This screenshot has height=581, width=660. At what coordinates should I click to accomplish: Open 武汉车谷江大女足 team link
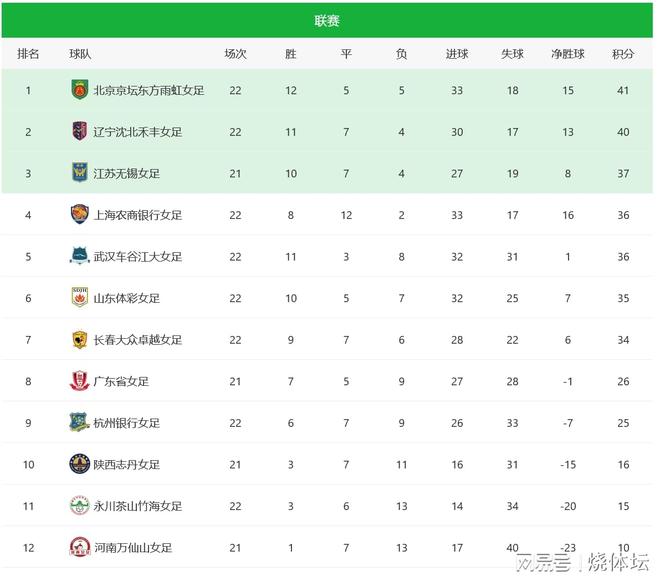[x=137, y=256]
